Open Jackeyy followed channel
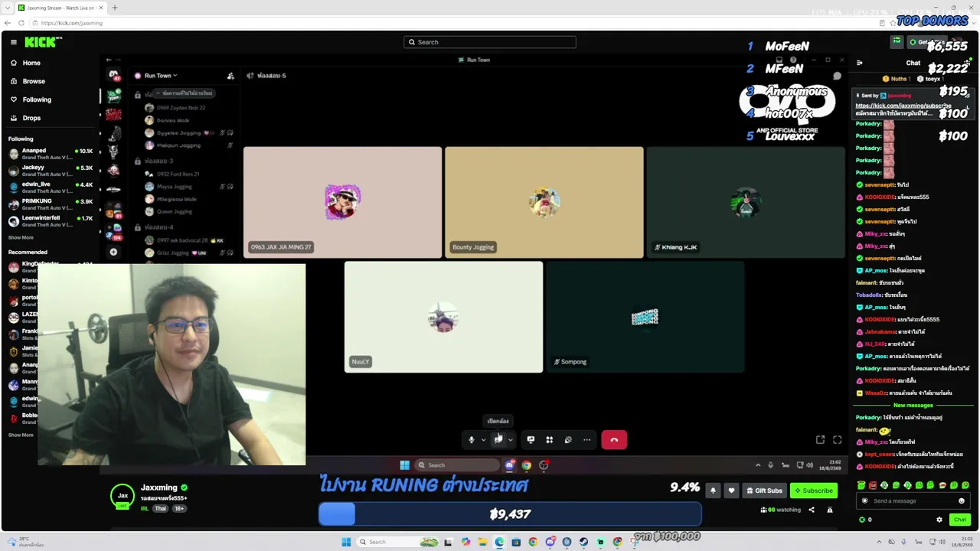 pyautogui.click(x=51, y=170)
